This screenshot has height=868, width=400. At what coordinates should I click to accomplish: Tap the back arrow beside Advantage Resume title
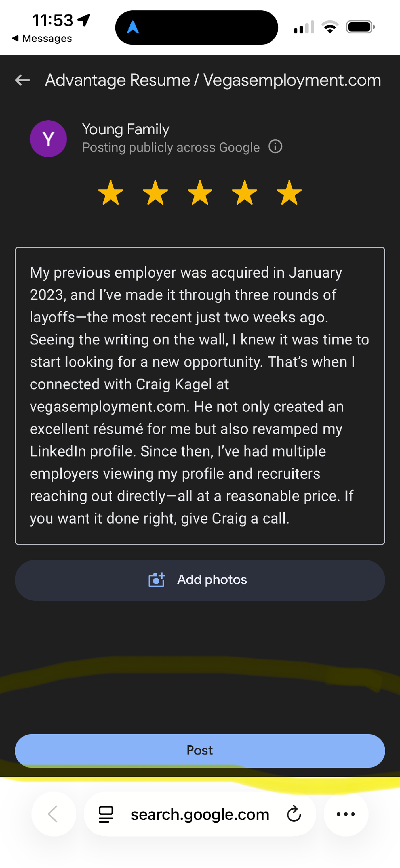pos(23,80)
